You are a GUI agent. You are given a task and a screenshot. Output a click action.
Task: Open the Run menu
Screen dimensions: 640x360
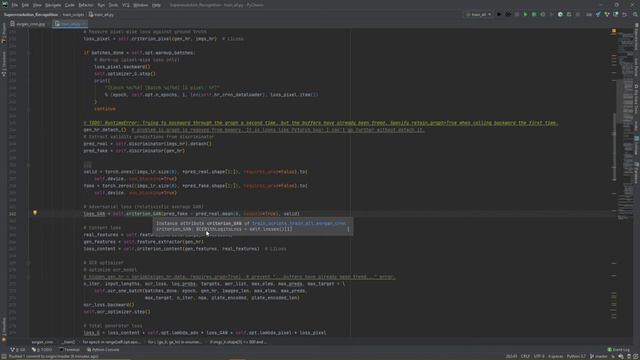(x=101, y=5)
